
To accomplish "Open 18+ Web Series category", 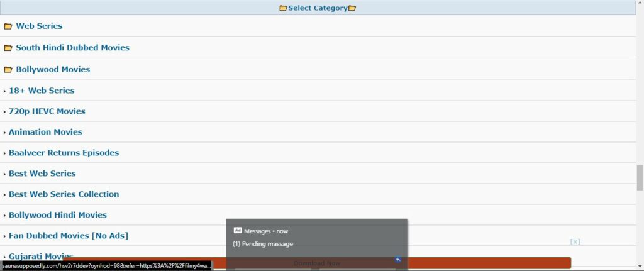I will 42,91.
